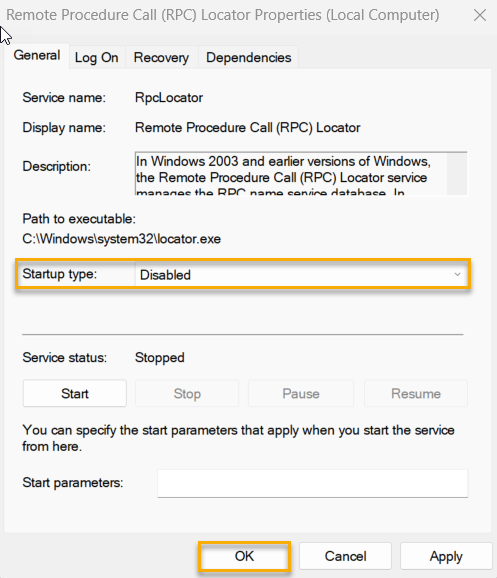Click the Pause service button
Image resolution: width=497 pixels, height=578 pixels.
pyautogui.click(x=300, y=393)
